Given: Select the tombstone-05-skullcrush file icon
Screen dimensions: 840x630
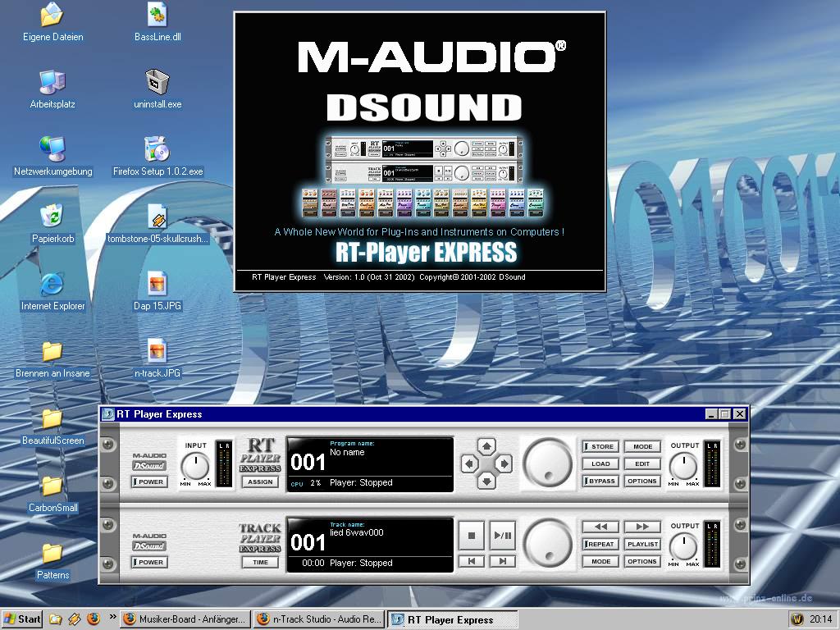Looking at the screenshot, I should click(x=157, y=225).
